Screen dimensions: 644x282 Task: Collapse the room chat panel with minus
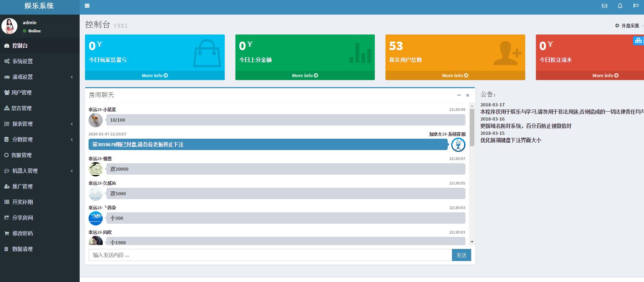click(x=459, y=95)
